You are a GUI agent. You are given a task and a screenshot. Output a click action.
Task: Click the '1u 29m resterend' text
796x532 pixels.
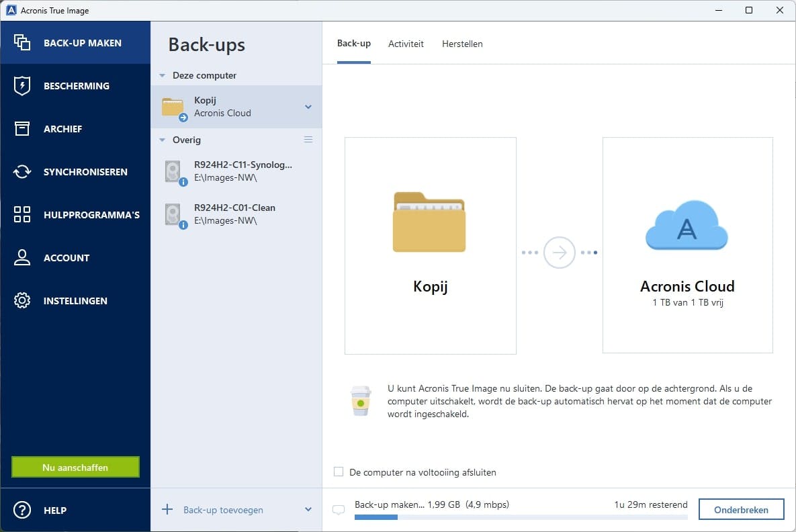pyautogui.click(x=651, y=504)
